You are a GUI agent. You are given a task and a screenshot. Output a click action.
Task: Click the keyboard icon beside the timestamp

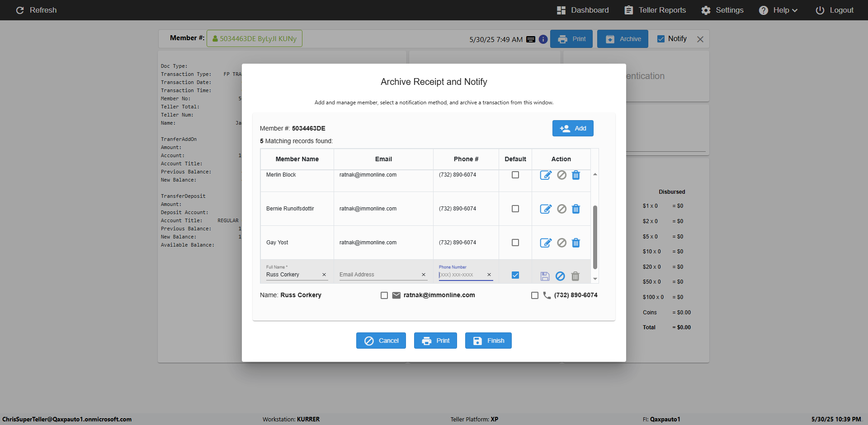[x=531, y=39]
